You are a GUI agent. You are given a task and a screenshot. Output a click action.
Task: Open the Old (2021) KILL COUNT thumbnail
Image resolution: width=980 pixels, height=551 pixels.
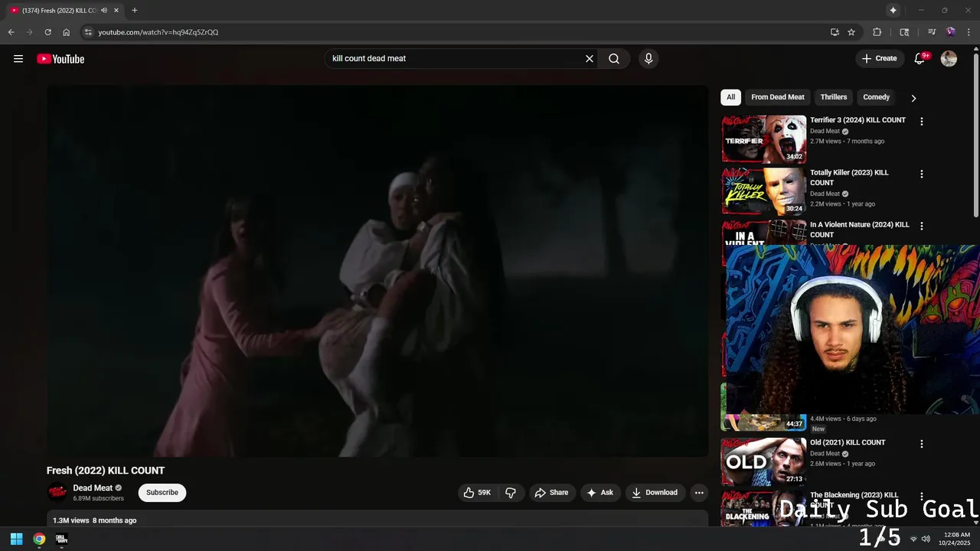[764, 461]
